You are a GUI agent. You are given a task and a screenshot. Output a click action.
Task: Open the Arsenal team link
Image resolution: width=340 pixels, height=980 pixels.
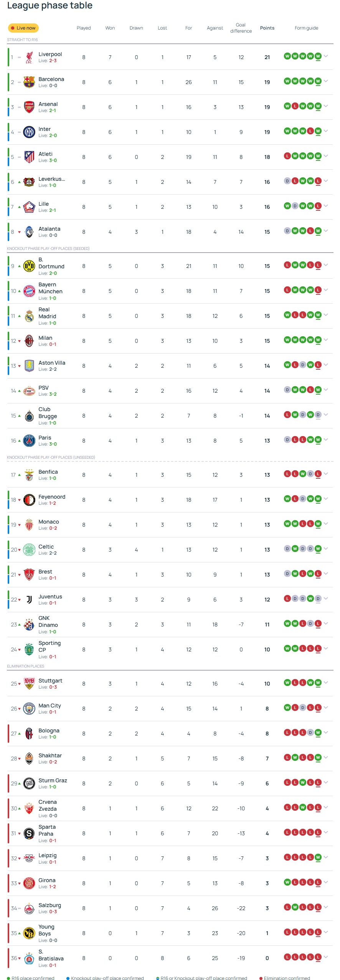(48, 104)
